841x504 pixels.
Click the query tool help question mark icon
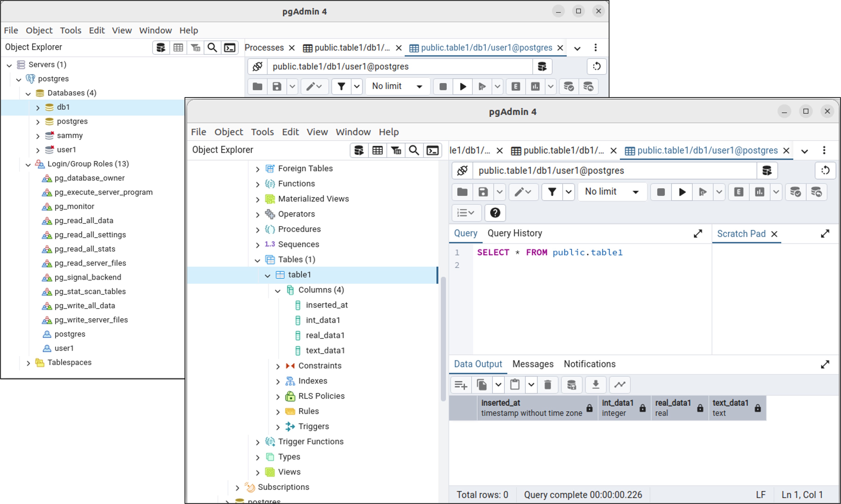click(x=495, y=213)
